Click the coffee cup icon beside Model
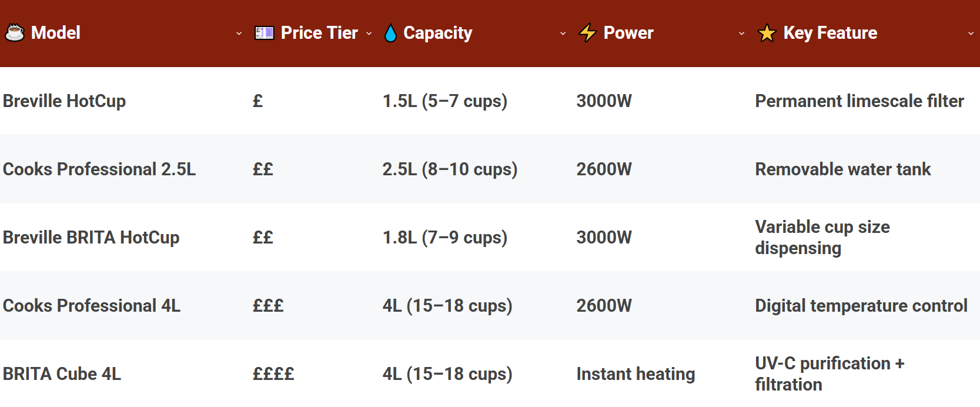980x407 pixels. coord(15,32)
